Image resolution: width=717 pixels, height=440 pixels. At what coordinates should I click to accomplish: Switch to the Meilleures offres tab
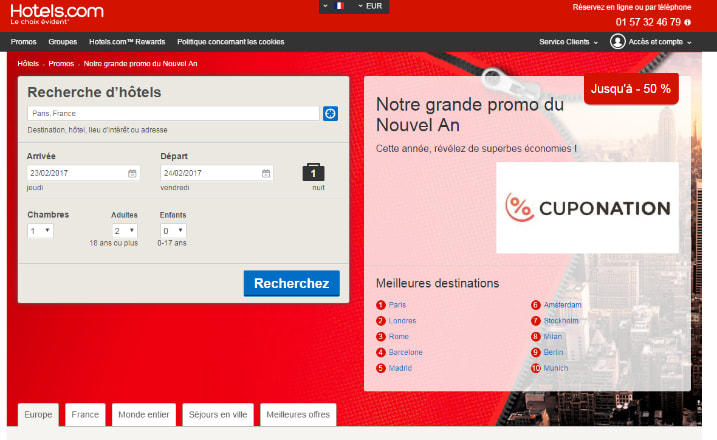click(x=298, y=414)
